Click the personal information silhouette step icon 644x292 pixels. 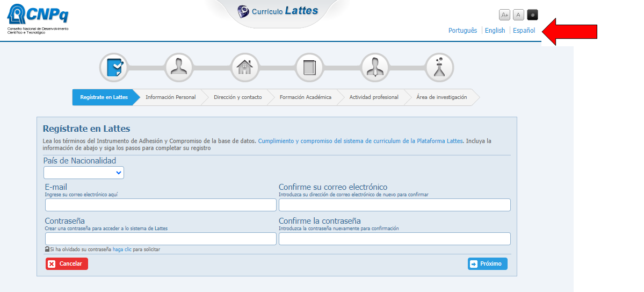tap(179, 68)
